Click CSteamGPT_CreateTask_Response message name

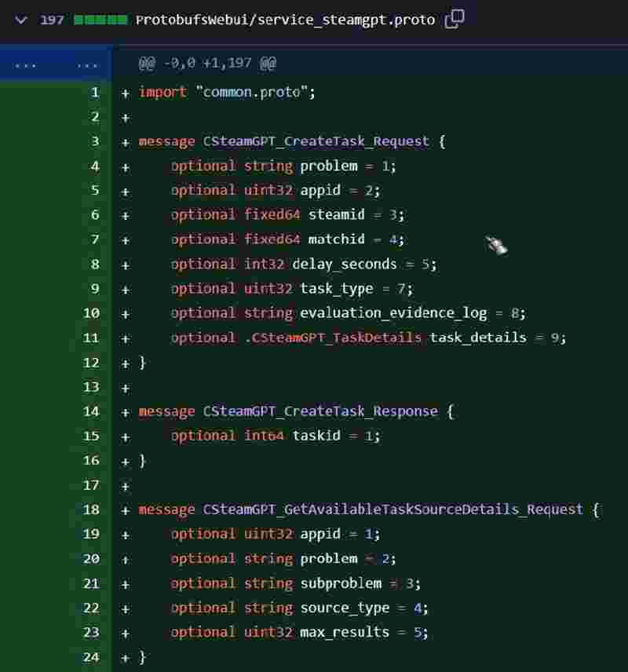[x=319, y=411]
